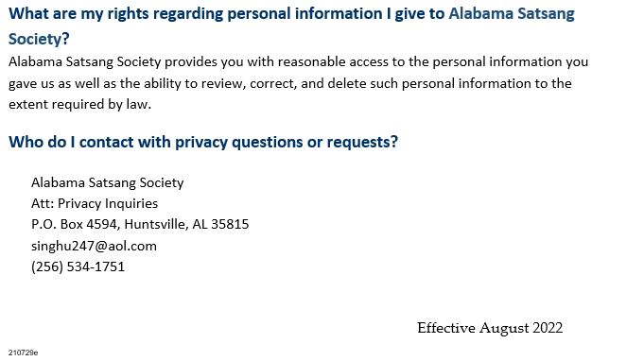Click 'privacy questions' in the second heading
Viewport: 644px width, 361px height.
(x=239, y=143)
